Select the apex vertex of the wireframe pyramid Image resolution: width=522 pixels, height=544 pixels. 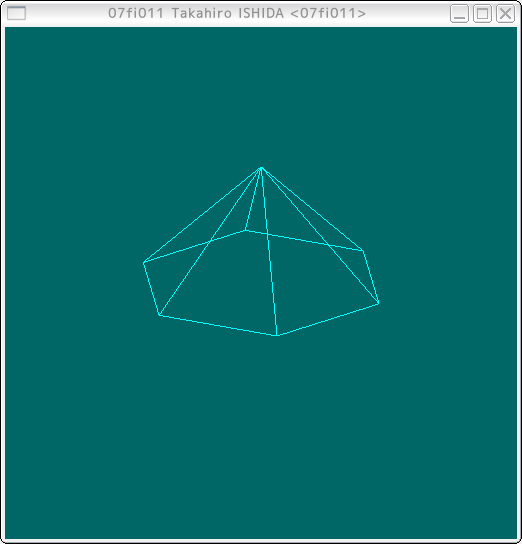pos(261,168)
